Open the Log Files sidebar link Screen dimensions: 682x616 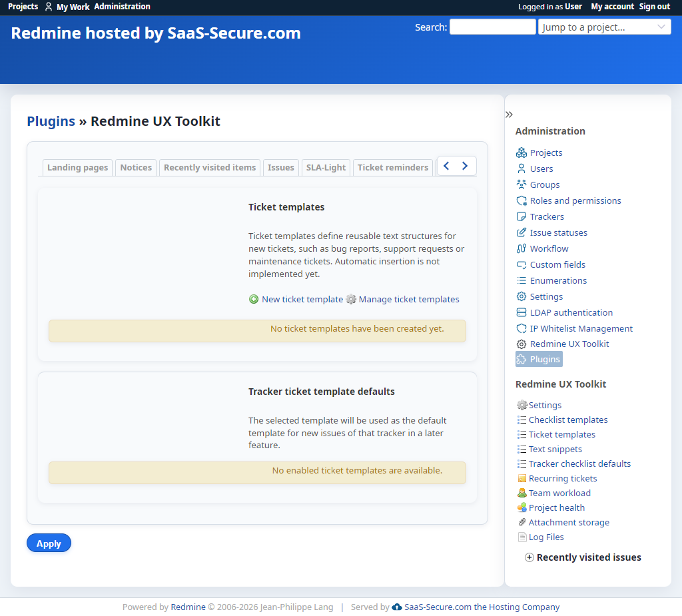tap(546, 537)
